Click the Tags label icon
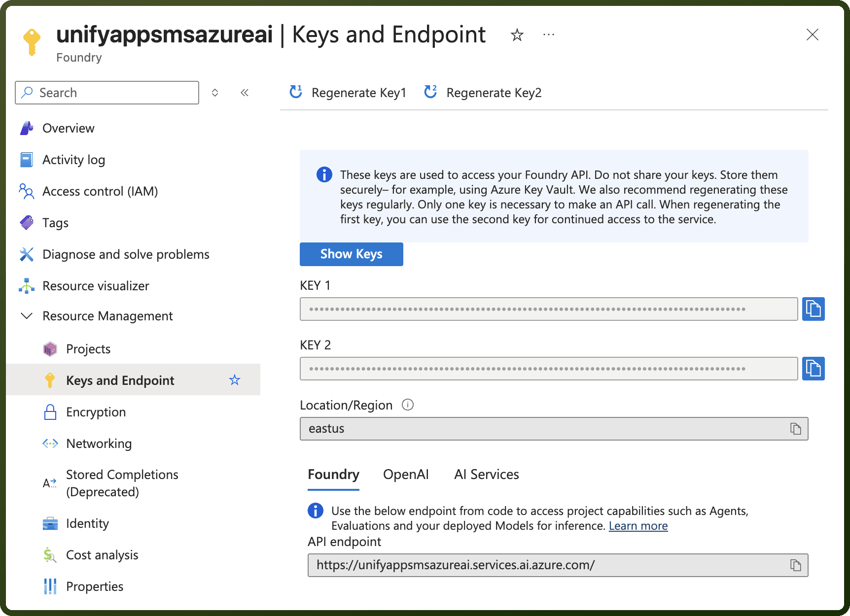 tap(27, 223)
